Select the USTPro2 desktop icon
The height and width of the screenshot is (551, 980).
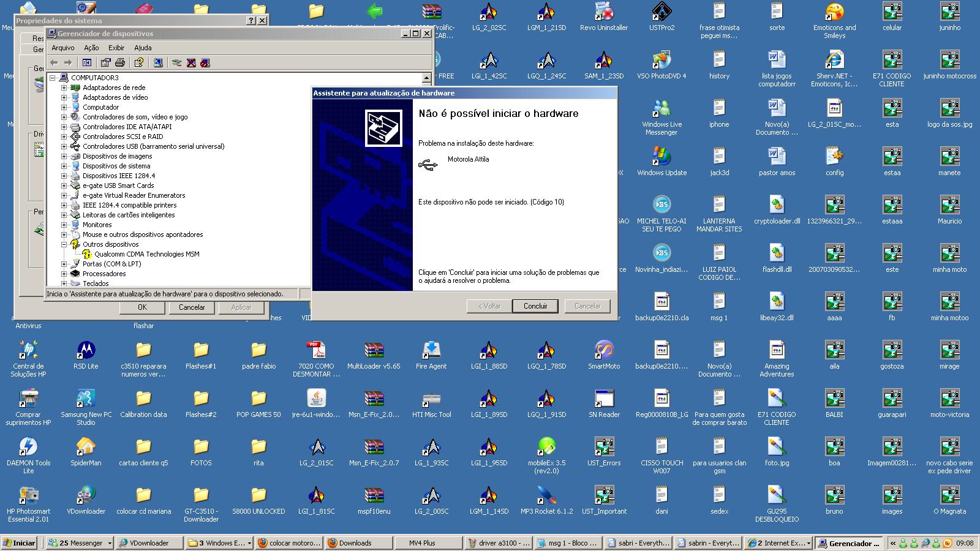pos(661,17)
